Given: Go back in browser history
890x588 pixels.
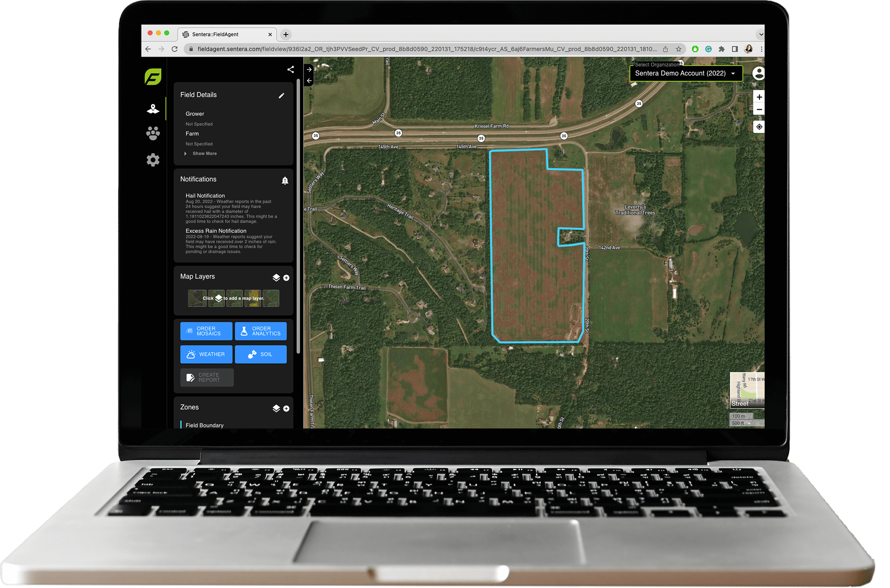Looking at the screenshot, I should pyautogui.click(x=149, y=49).
